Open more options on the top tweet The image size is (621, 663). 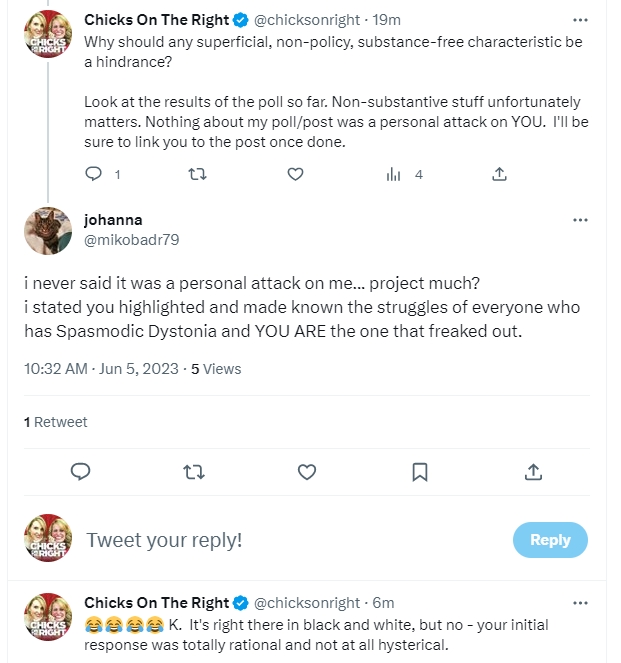[580, 20]
